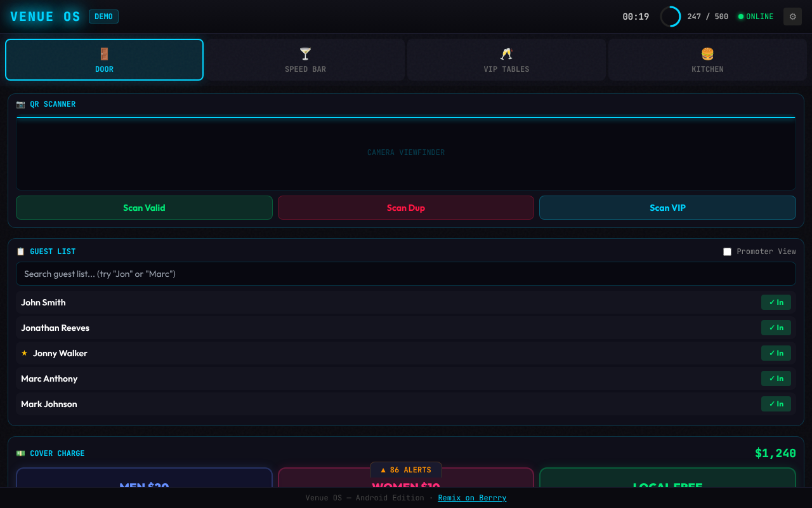Switch to the Kitchen tab
Screen dimensions: 812x508
click(x=707, y=60)
